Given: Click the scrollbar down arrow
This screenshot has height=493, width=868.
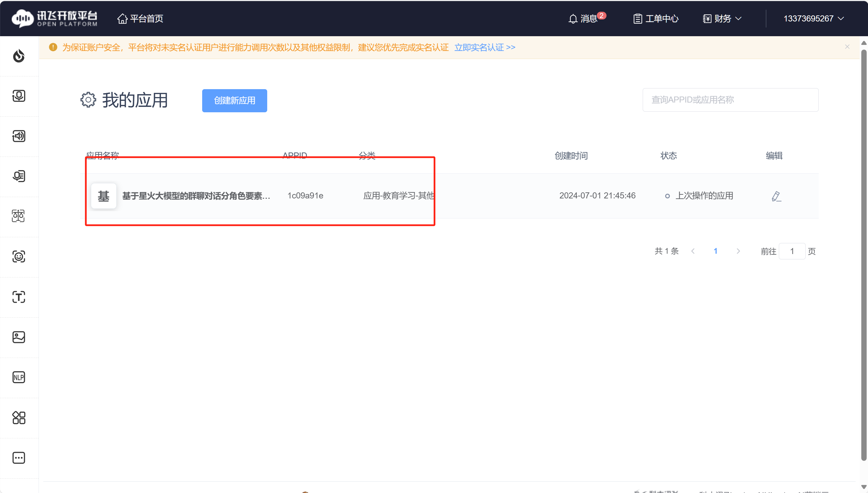Looking at the screenshot, I should [x=864, y=487].
